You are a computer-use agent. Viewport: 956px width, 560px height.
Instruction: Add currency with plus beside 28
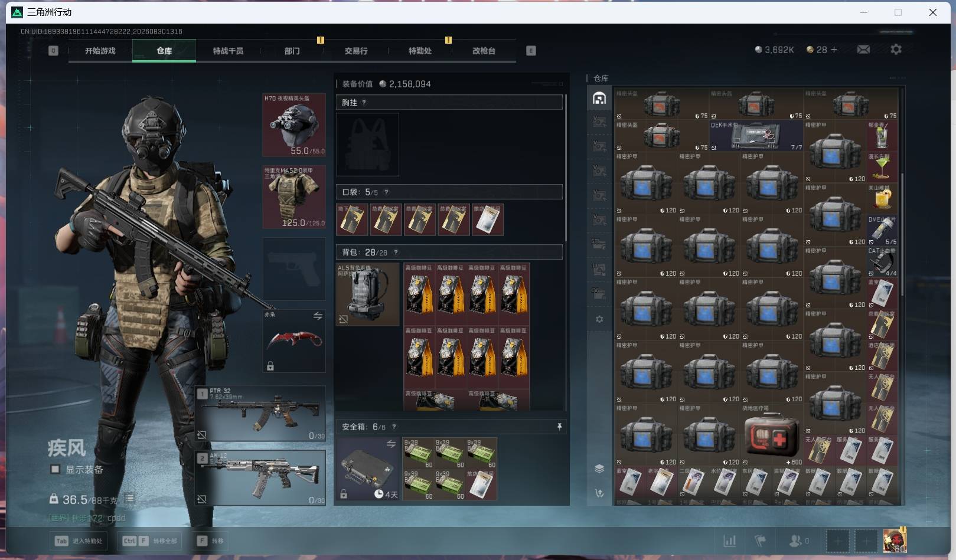pyautogui.click(x=834, y=50)
